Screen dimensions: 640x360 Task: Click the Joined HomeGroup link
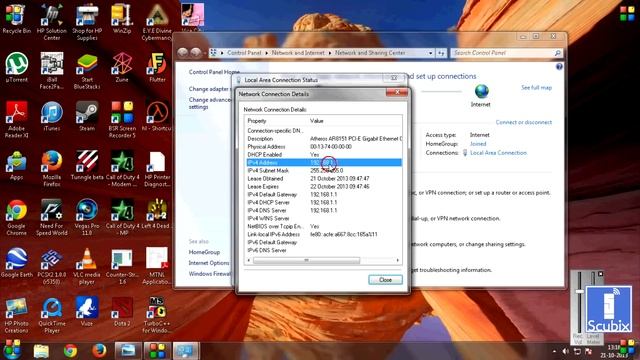pos(478,144)
